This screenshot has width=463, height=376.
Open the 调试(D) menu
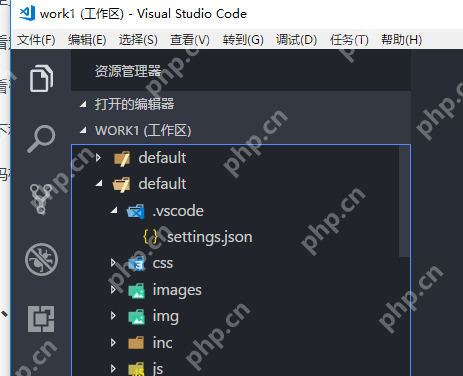296,40
